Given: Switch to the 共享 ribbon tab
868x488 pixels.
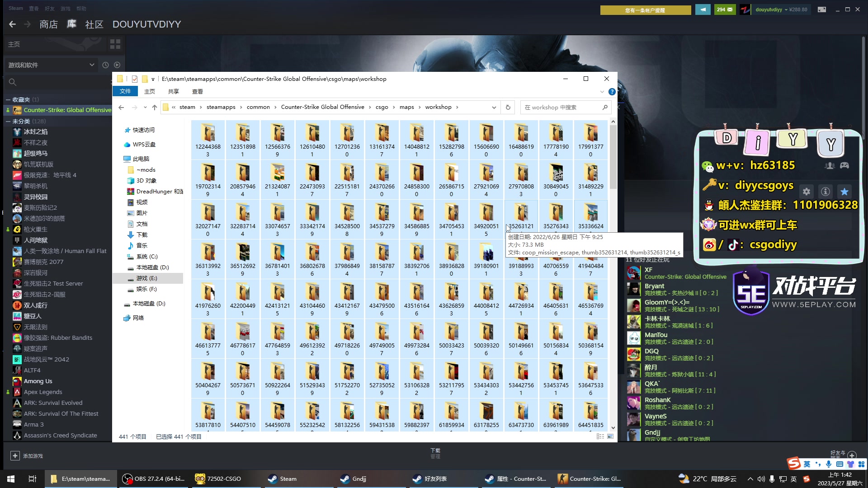Looking at the screenshot, I should pyautogui.click(x=174, y=91).
